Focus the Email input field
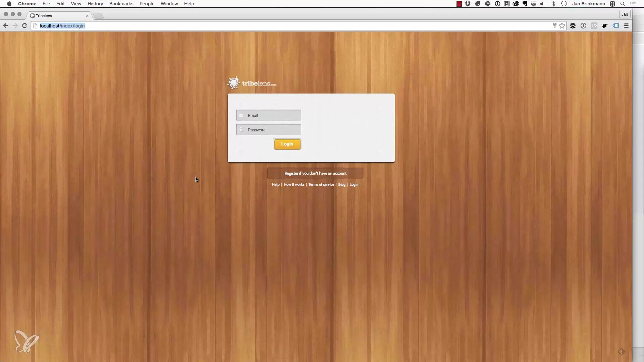The height and width of the screenshot is (362, 644). tap(269, 115)
